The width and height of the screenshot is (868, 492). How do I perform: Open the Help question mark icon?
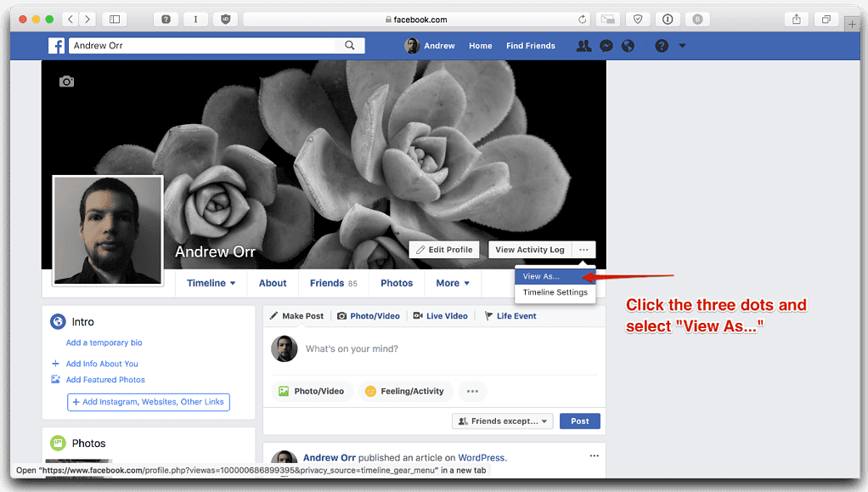662,46
